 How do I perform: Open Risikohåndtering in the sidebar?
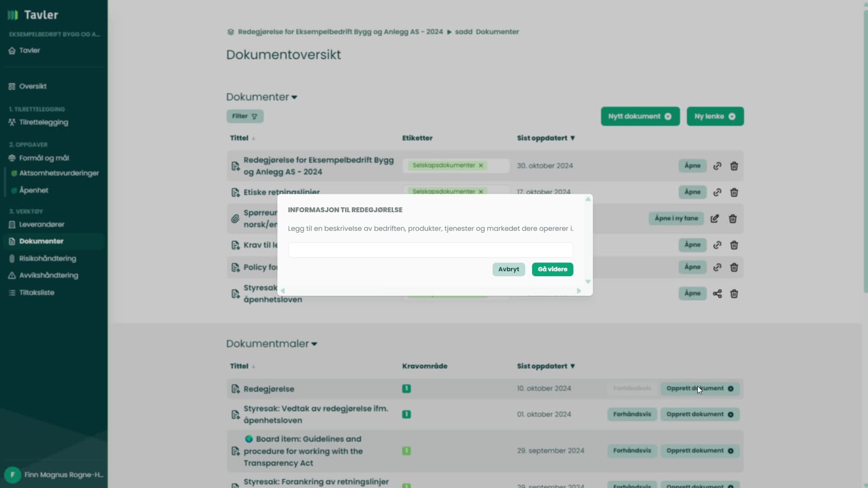pyautogui.click(x=47, y=258)
